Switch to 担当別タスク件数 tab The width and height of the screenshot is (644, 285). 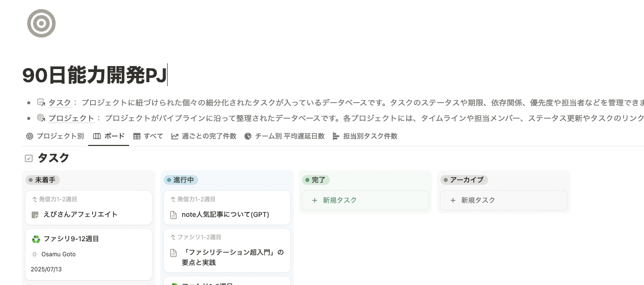365,136
